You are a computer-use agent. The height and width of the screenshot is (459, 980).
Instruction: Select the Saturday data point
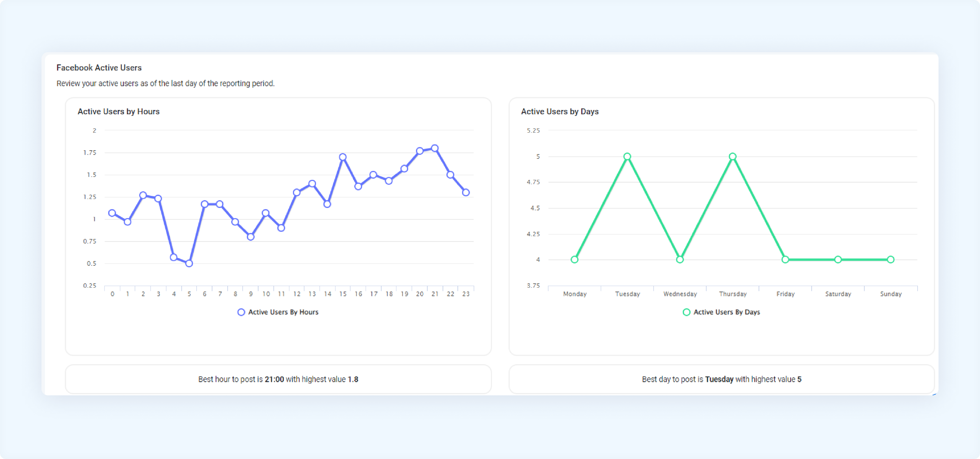[838, 260]
